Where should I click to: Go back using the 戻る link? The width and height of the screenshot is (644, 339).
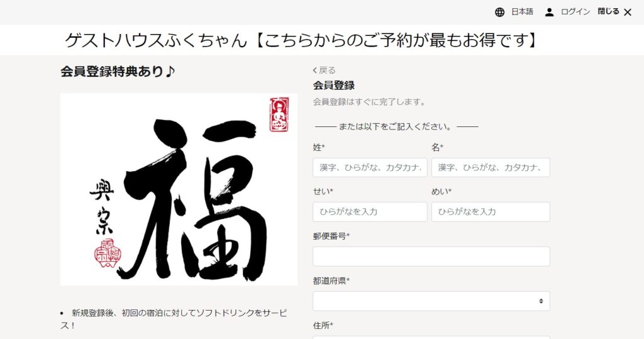pyautogui.click(x=327, y=70)
